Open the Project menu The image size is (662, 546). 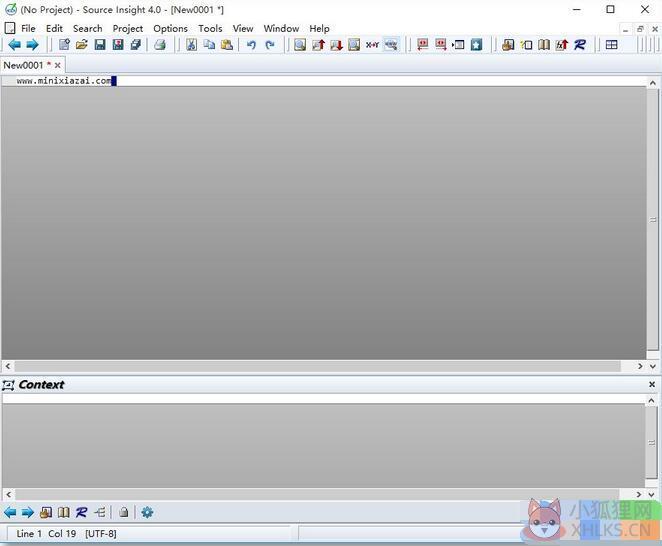point(128,28)
